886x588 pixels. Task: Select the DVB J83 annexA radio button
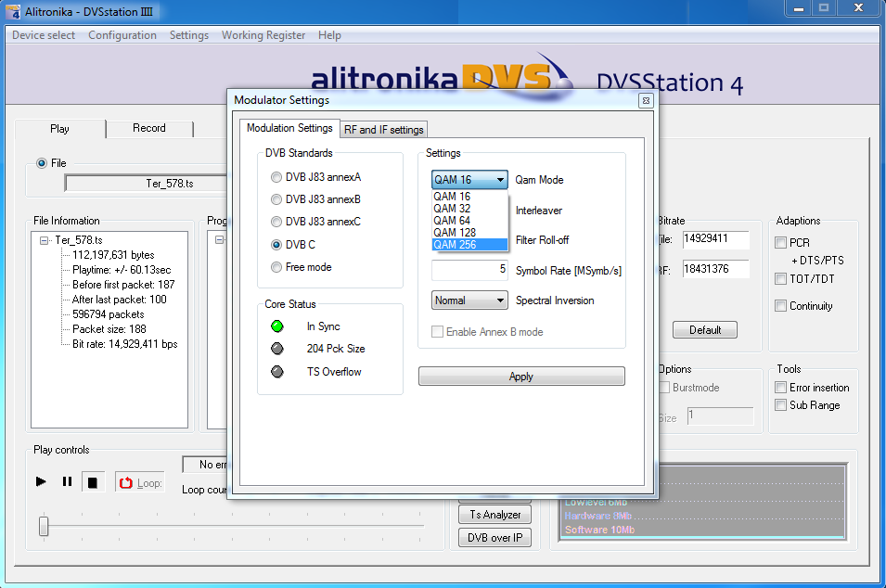point(276,176)
